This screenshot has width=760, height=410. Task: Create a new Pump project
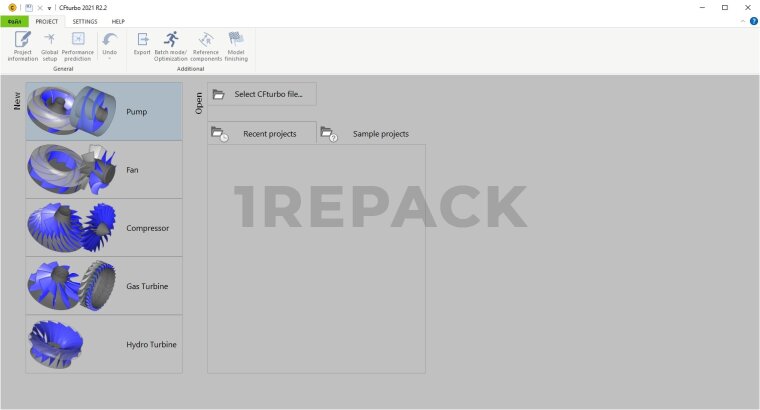coord(104,111)
